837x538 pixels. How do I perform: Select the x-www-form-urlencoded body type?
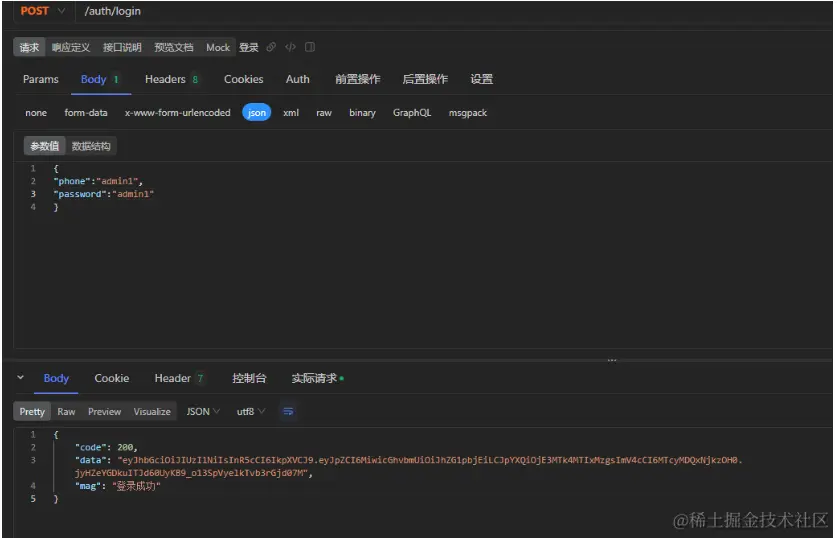(x=178, y=113)
